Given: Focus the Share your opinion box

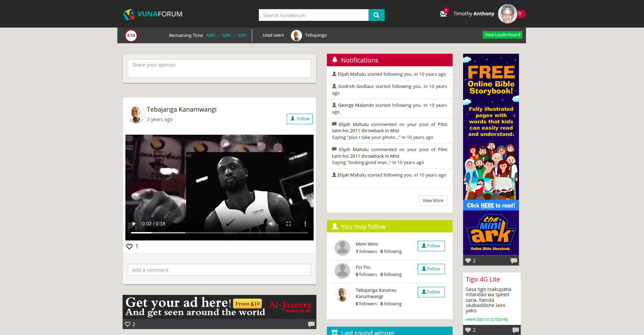Looking at the screenshot, I should 219,68.
